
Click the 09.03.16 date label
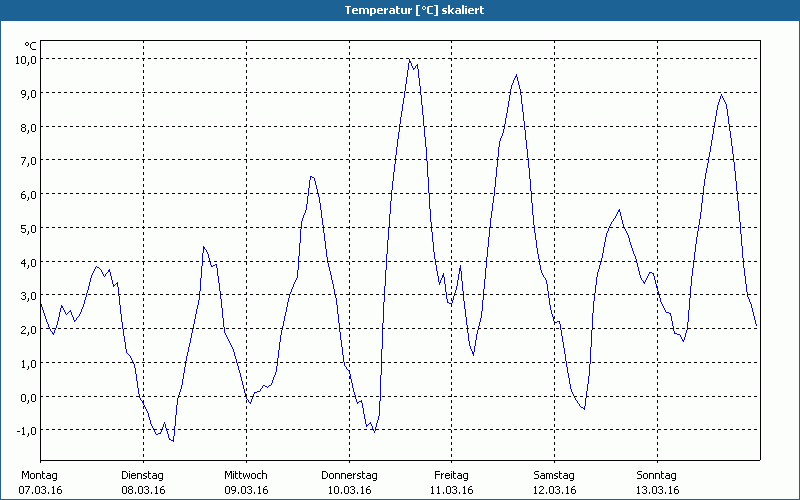coord(246,490)
